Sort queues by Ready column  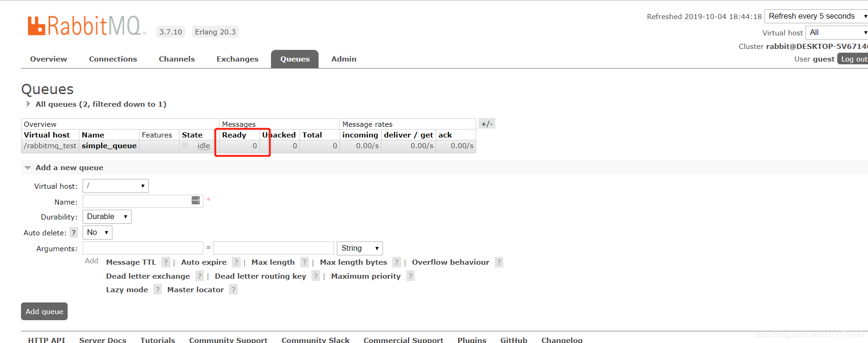coord(234,135)
